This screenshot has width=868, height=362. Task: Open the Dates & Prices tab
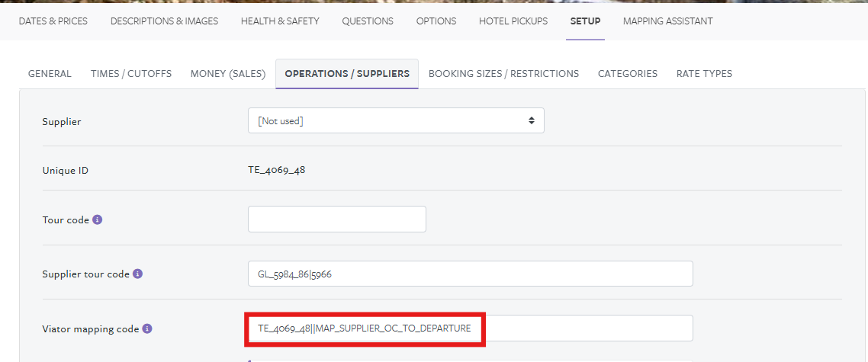tap(53, 21)
